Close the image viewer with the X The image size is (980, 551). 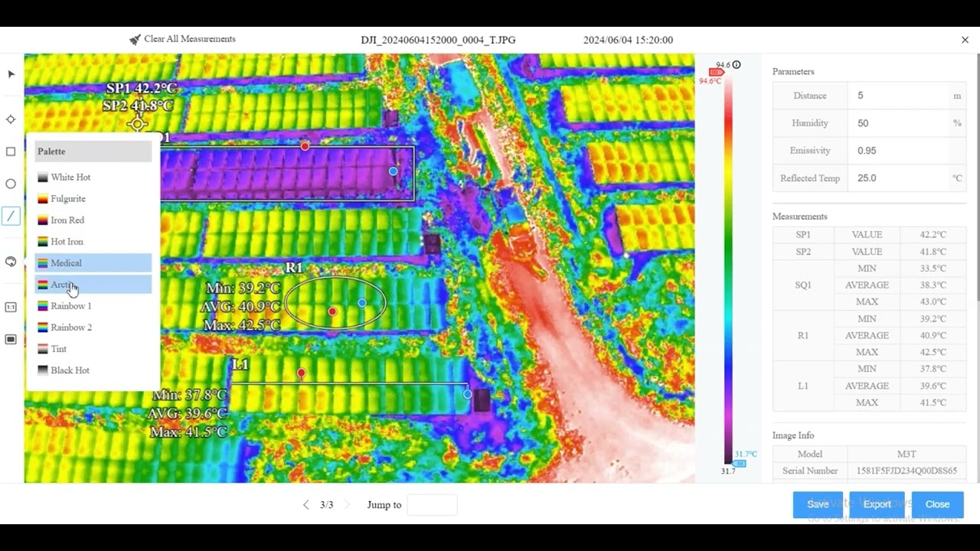tap(965, 40)
